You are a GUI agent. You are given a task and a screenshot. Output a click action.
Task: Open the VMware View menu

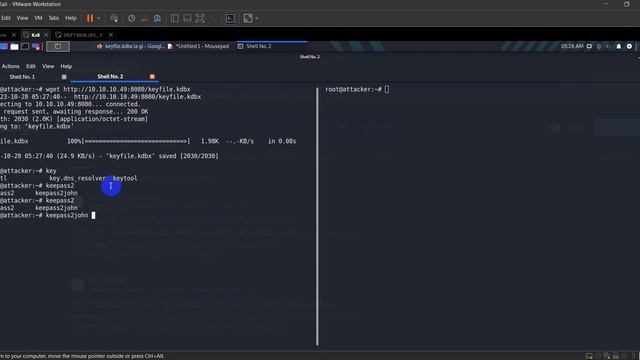coord(22,18)
